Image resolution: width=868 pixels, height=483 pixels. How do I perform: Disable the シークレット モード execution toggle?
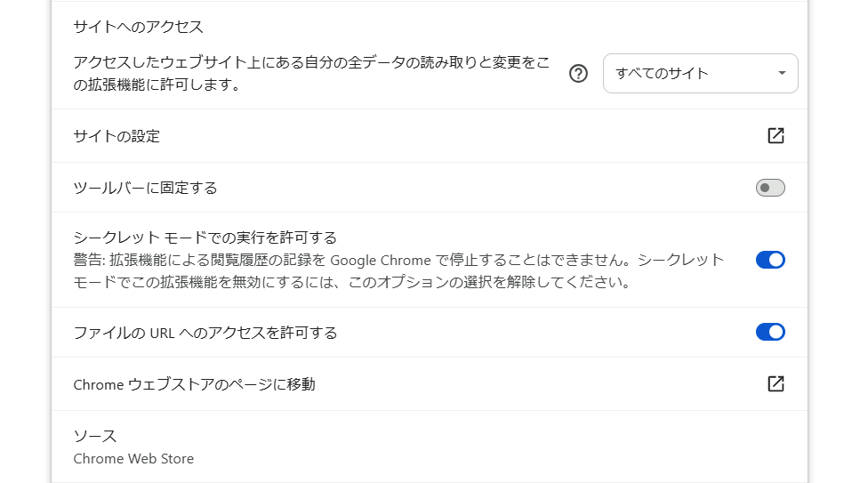pyautogui.click(x=770, y=260)
